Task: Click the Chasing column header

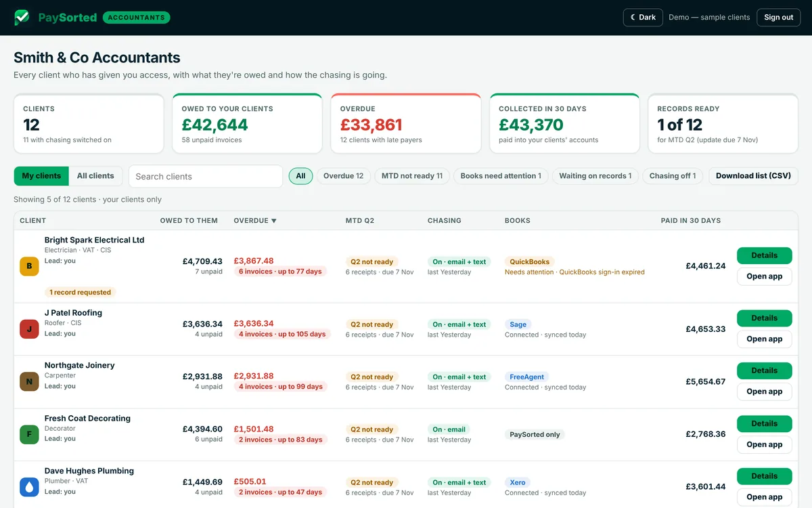Action: pos(445,221)
